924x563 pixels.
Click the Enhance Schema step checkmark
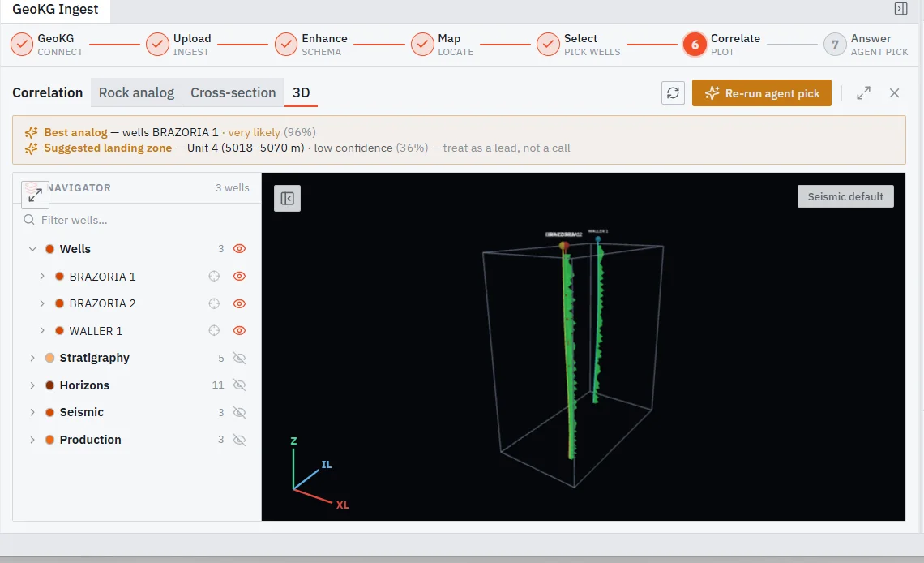click(286, 45)
